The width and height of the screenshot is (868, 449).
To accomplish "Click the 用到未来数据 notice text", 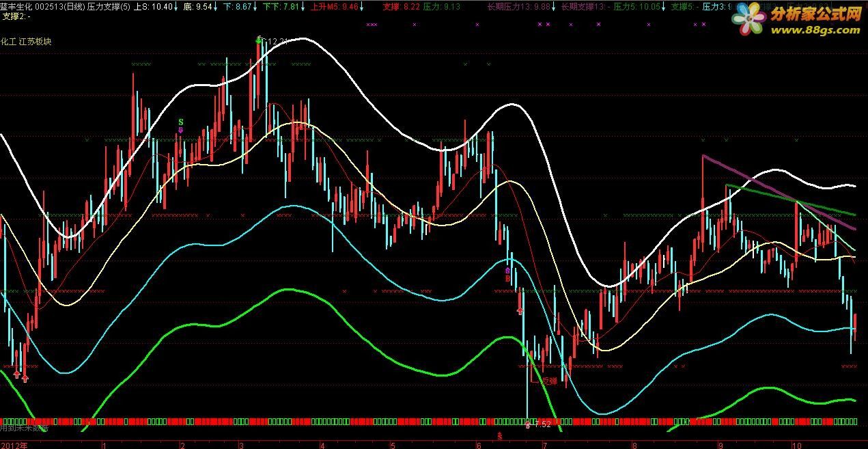I will pos(24,428).
